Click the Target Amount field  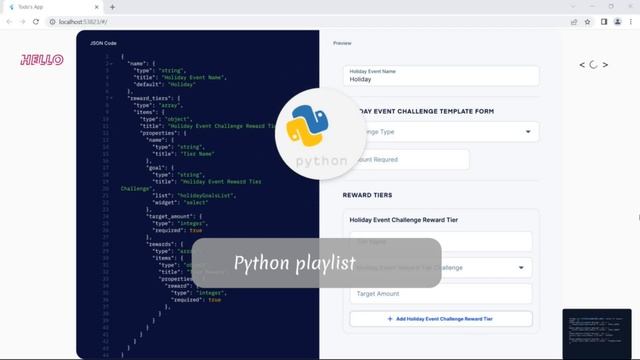(441, 293)
